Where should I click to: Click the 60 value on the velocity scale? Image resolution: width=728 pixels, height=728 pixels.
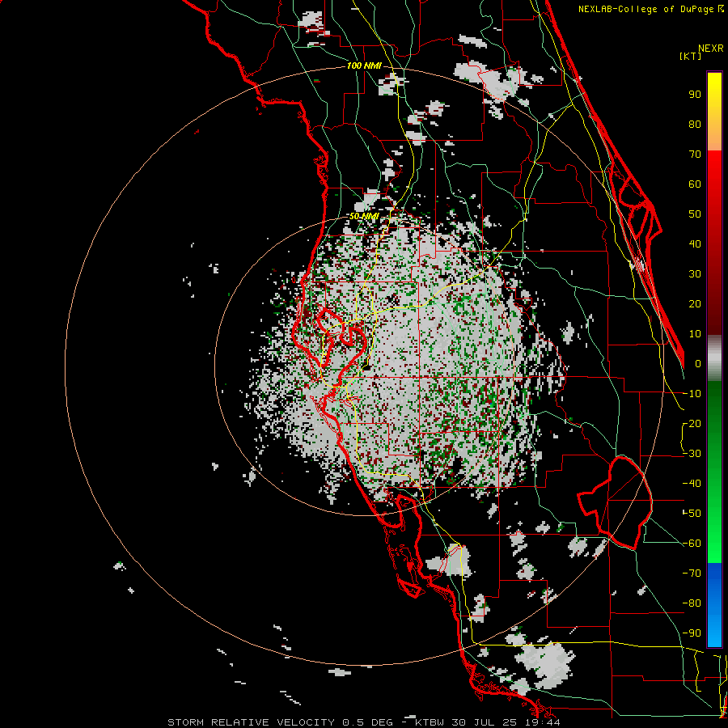click(x=695, y=184)
